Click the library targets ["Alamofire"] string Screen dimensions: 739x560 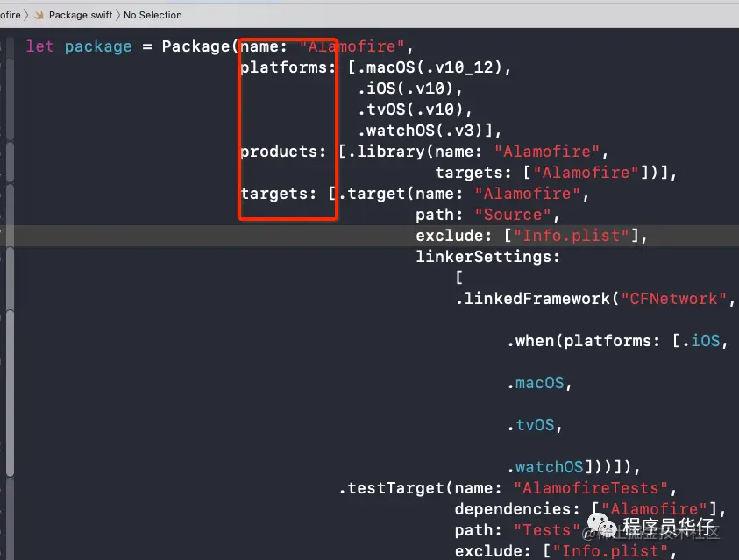tap(586, 173)
